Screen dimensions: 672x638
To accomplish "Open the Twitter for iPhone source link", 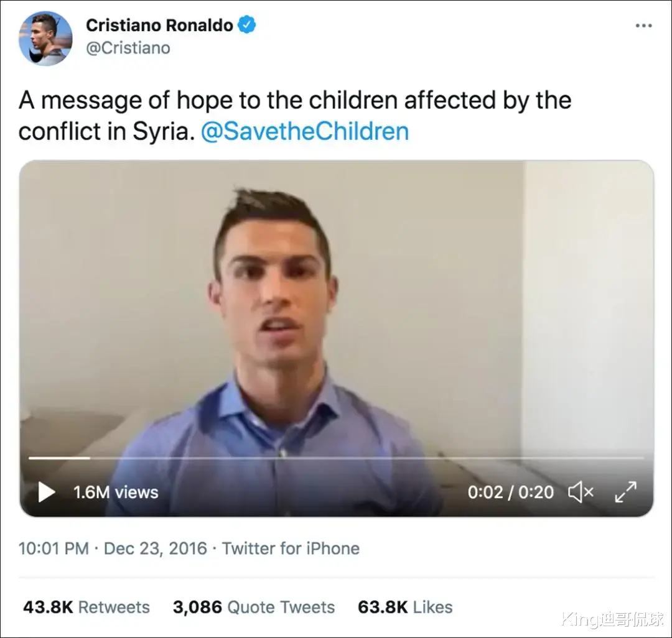I will click(x=291, y=548).
